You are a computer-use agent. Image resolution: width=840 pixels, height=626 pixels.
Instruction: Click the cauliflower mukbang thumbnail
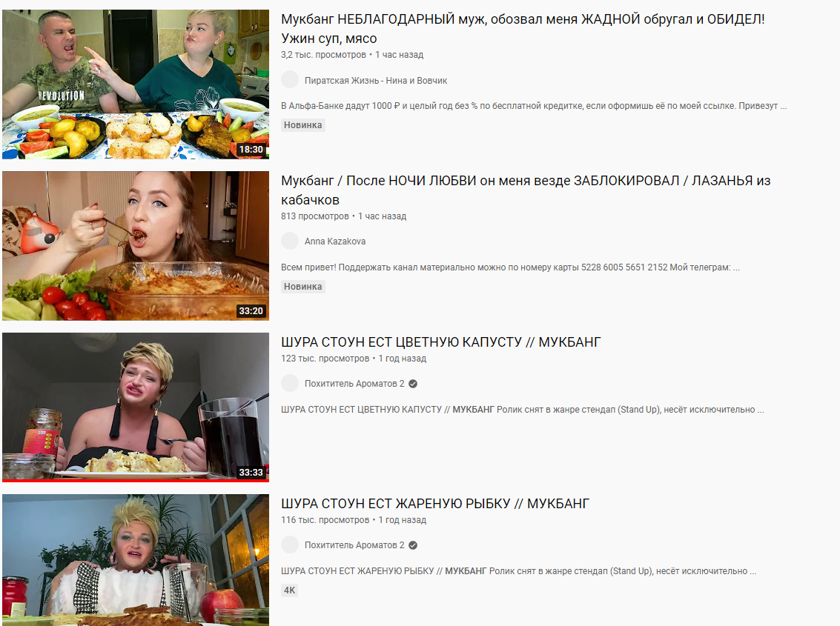pyautogui.click(x=136, y=407)
